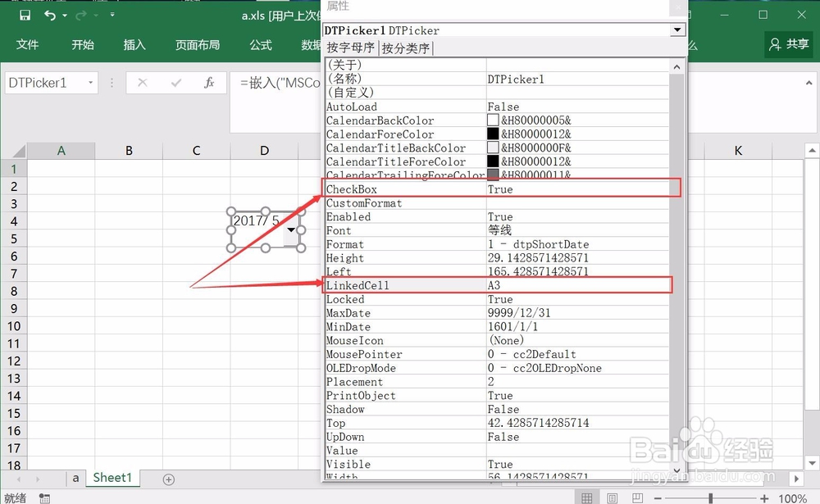Go to next sheet with navigation arrow
This screenshot has width=820, height=504.
point(38,479)
